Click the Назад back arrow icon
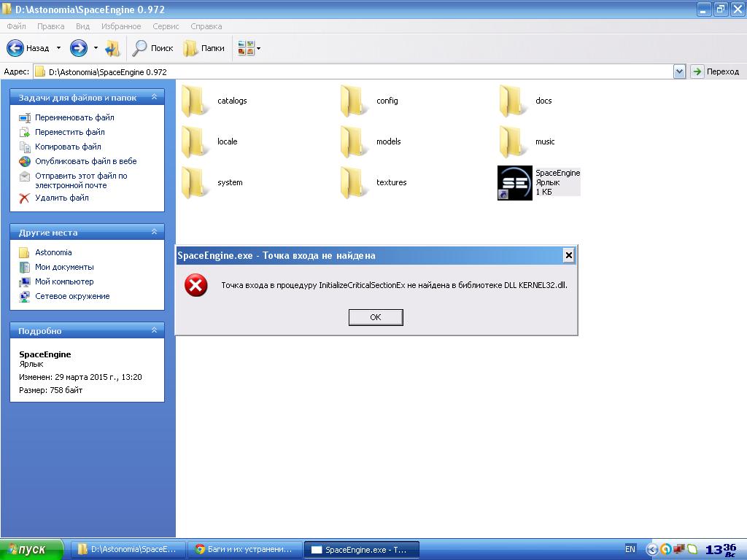 15,48
